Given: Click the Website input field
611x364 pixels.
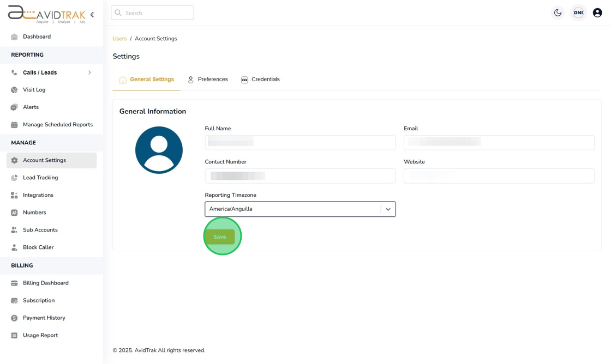Looking at the screenshot, I should pos(499,176).
